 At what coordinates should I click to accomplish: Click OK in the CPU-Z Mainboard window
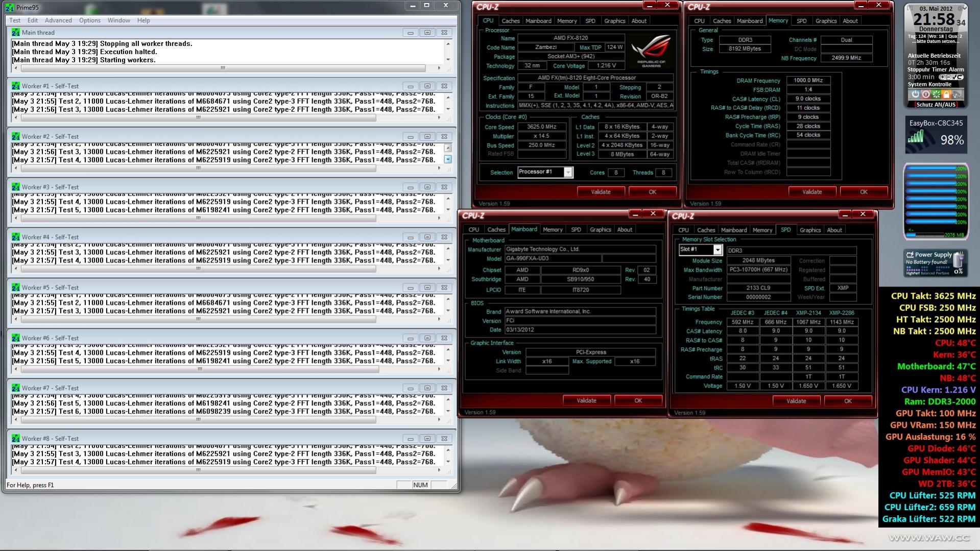pos(638,401)
